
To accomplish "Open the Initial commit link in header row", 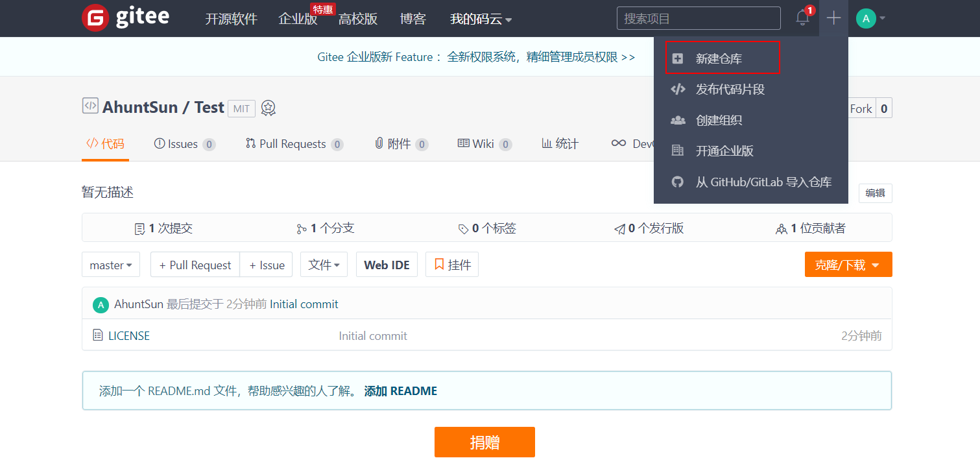I will click(304, 304).
